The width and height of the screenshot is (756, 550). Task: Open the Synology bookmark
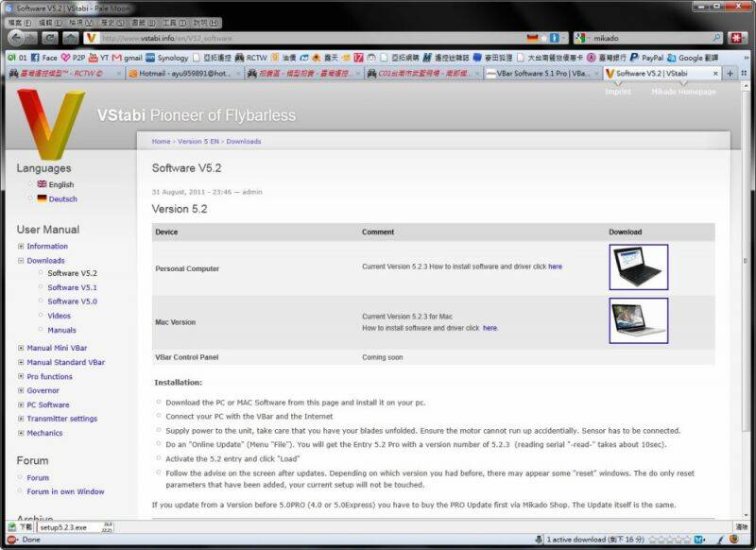pyautogui.click(x=167, y=58)
